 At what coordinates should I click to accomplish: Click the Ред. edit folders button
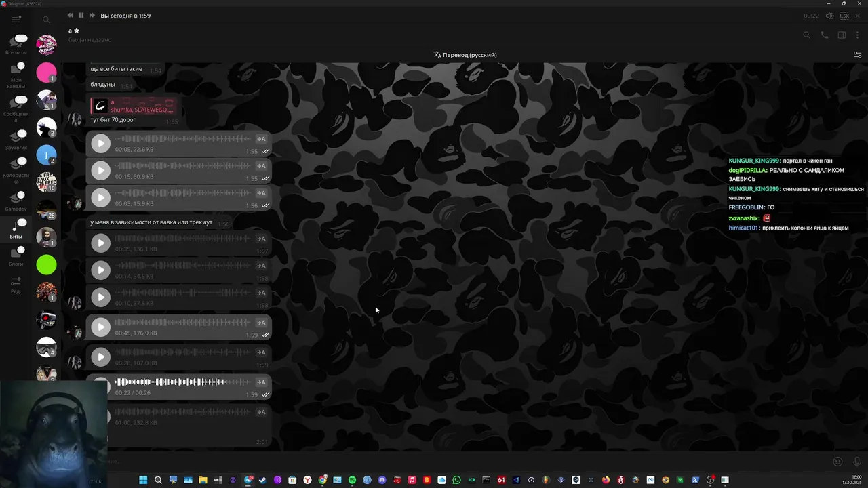click(x=16, y=285)
